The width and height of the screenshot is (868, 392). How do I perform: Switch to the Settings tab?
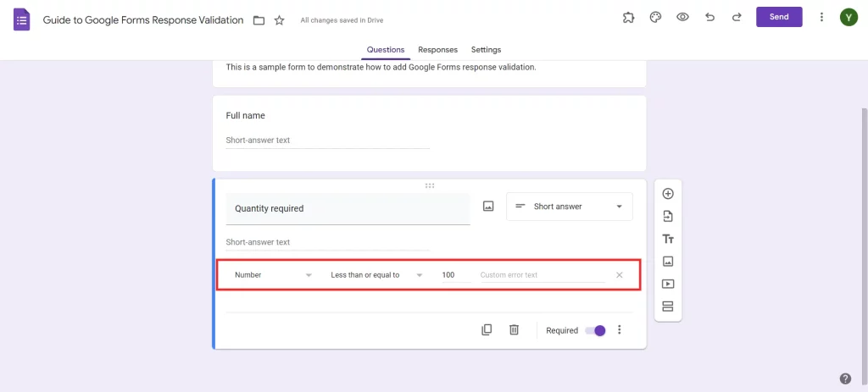pyautogui.click(x=486, y=50)
